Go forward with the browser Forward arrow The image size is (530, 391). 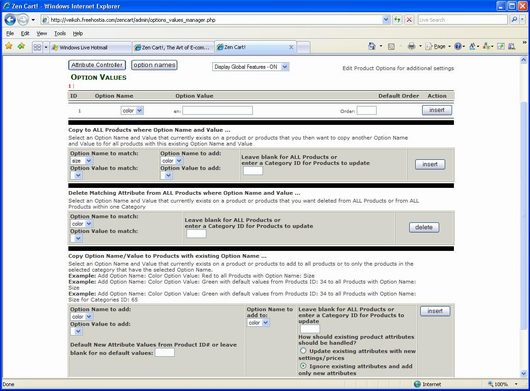pos(23,20)
